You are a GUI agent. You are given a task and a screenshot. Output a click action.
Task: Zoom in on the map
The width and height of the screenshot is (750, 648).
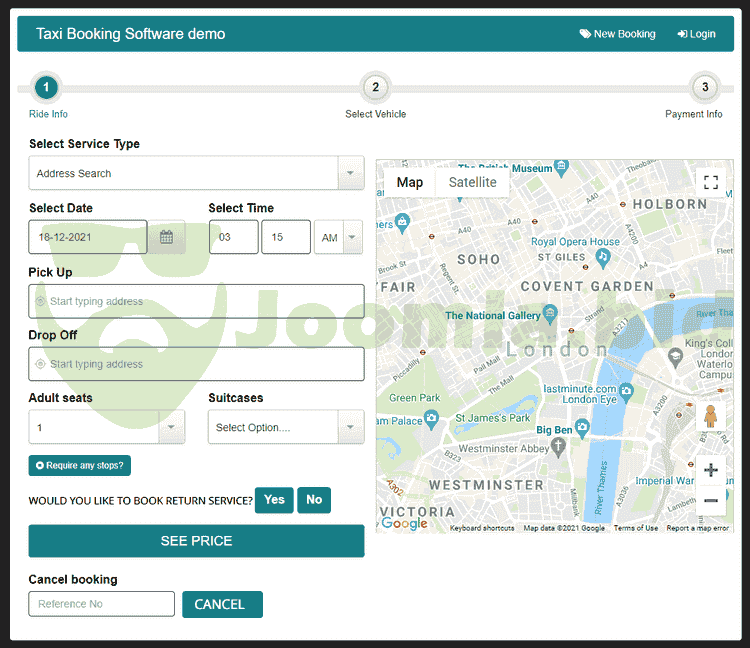711,470
